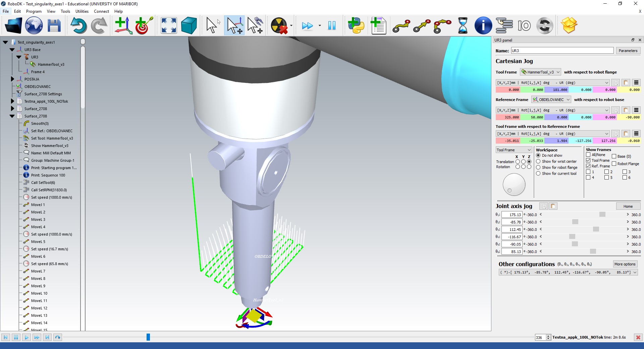Screen dimensions: 644x349
Task: Click the simulation timeline slider handle
Action: coord(148,337)
